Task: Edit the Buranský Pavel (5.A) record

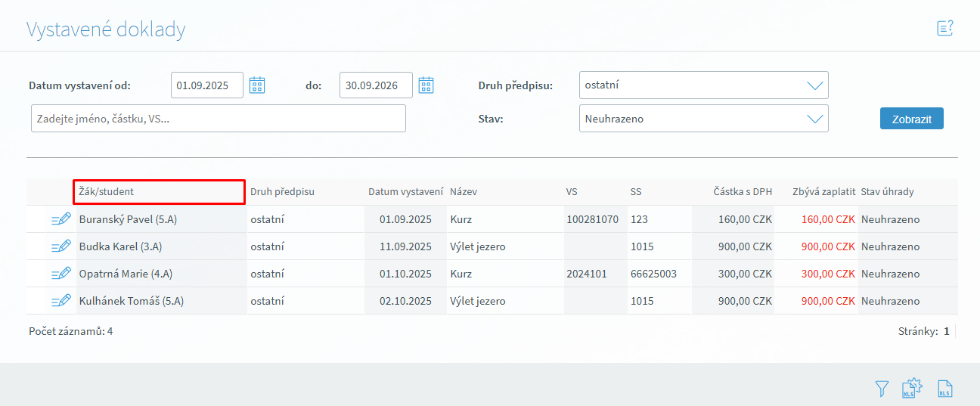Action: tap(61, 219)
